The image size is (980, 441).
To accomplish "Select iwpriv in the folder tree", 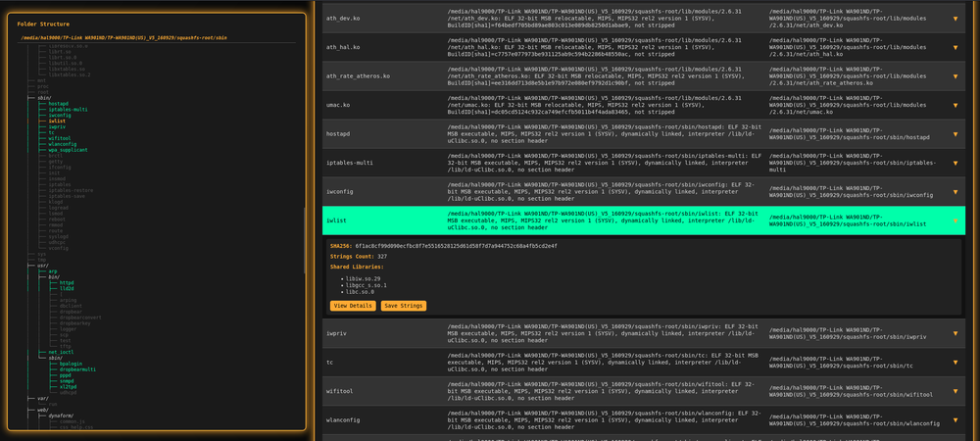I will coord(57,126).
